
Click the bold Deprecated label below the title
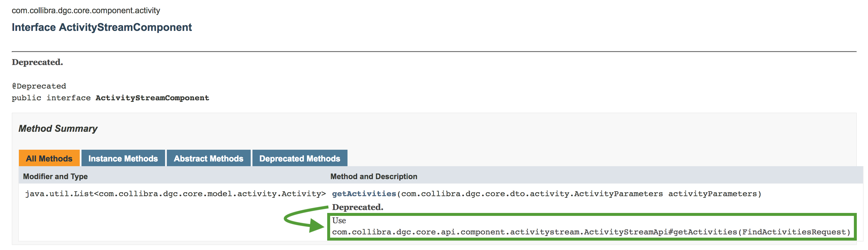click(37, 62)
